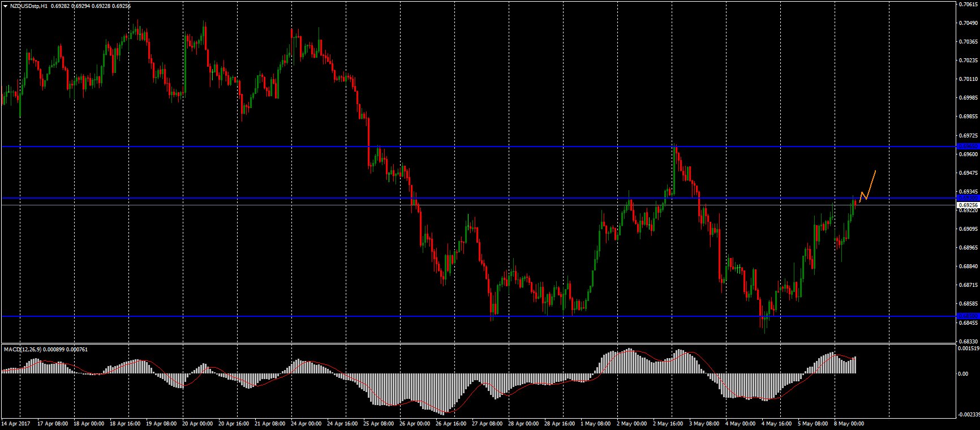Click the 21 Apr 08:00 time label
The image size is (980, 430).
tap(270, 423)
